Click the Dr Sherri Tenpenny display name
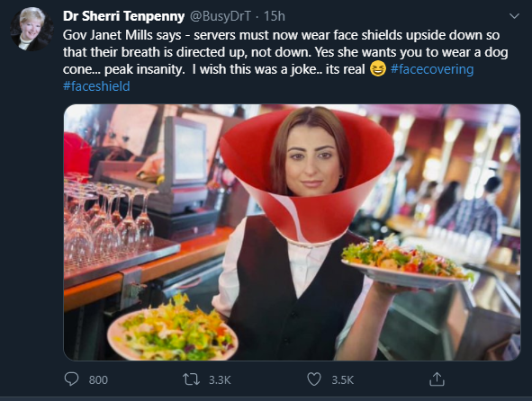Screen dimensions: 532x401 pyautogui.click(x=123, y=16)
